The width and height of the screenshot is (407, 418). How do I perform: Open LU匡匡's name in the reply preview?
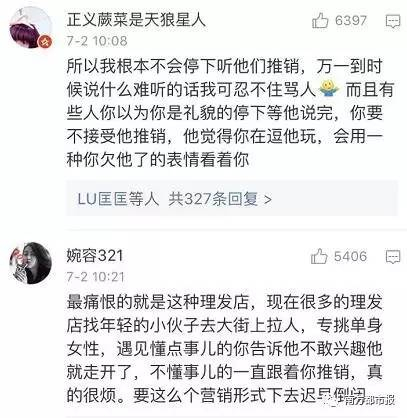point(103,199)
